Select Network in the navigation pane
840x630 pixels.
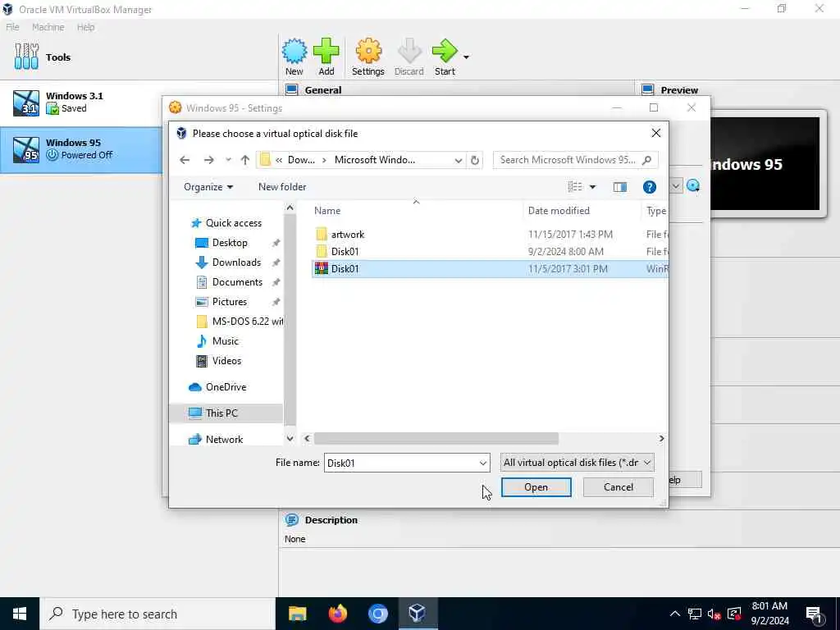click(x=224, y=440)
